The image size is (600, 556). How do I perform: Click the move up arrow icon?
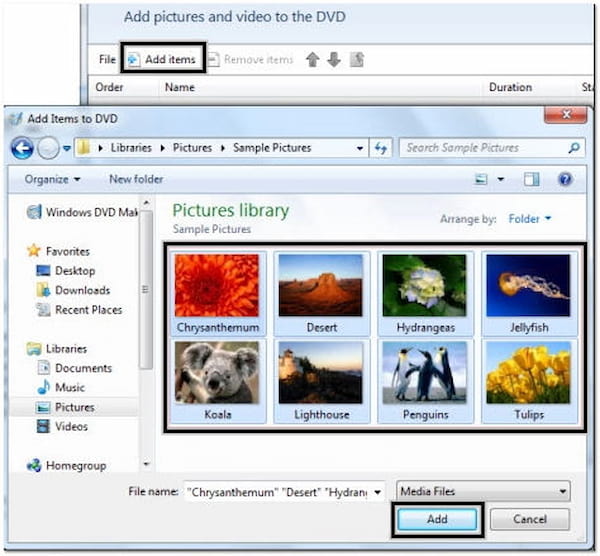point(313,60)
